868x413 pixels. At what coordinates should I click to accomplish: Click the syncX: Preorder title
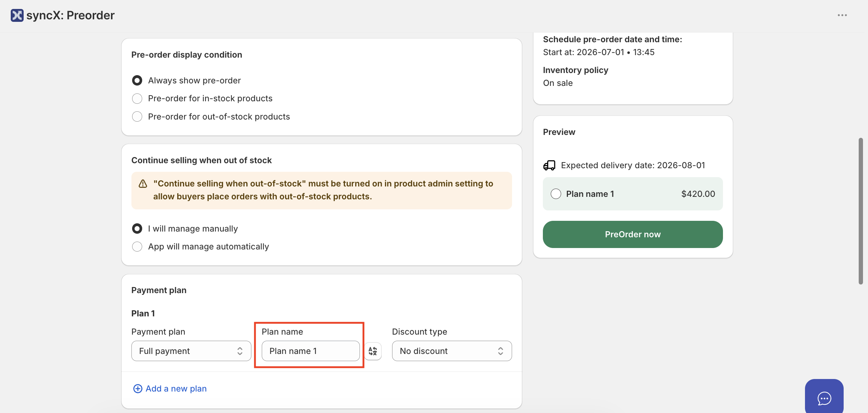coord(71,15)
